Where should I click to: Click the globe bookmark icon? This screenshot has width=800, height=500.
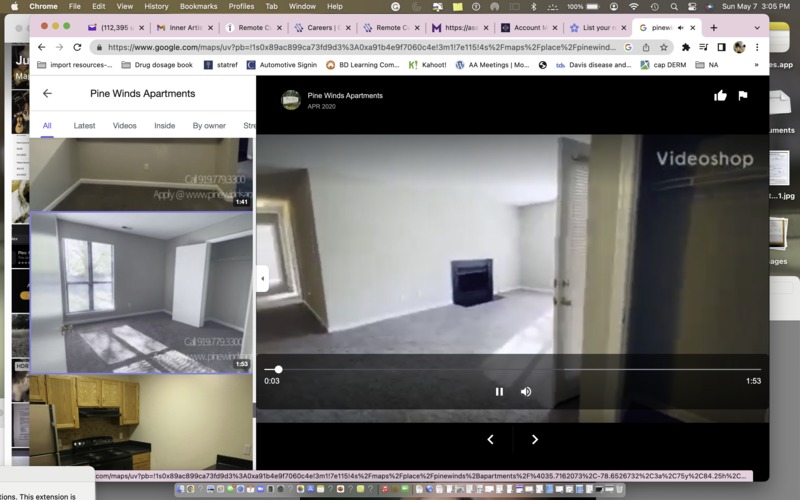click(x=542, y=65)
